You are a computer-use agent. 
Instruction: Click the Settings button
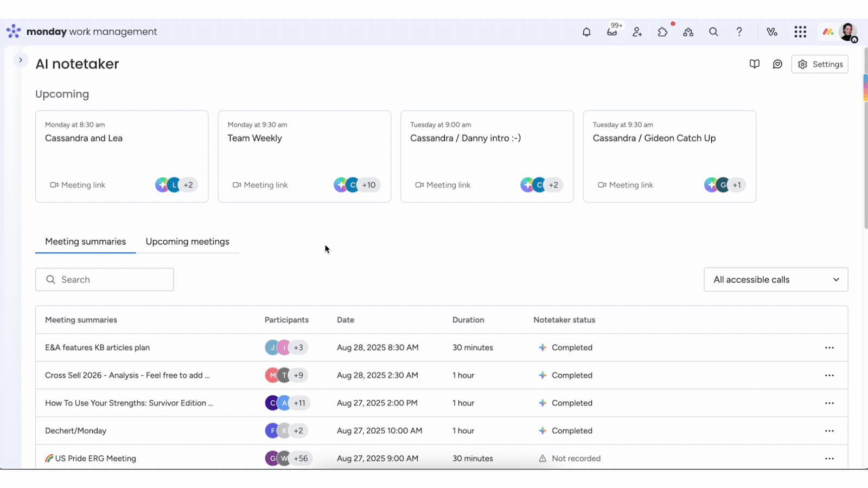coord(820,64)
